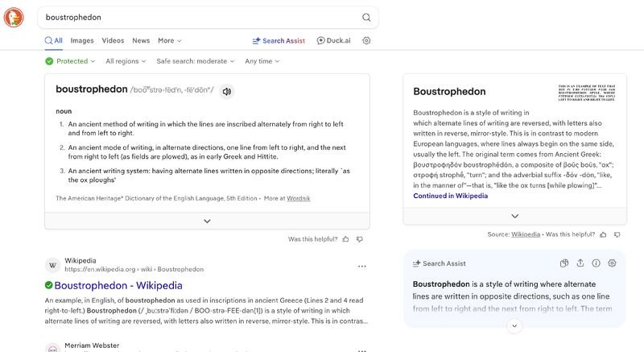Open the Protected dropdown

click(x=70, y=61)
